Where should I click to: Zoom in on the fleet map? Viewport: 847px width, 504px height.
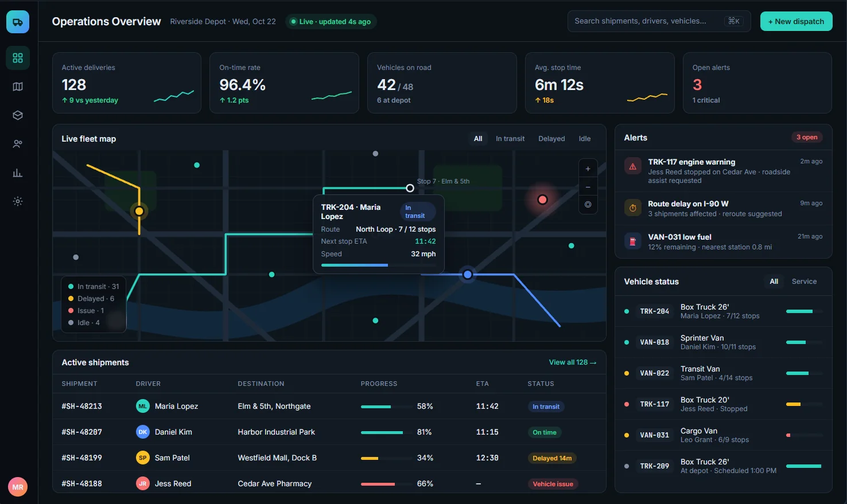coord(588,169)
